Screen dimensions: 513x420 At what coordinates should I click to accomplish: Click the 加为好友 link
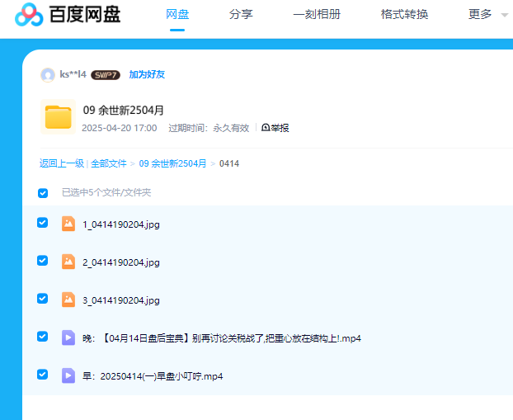click(147, 75)
